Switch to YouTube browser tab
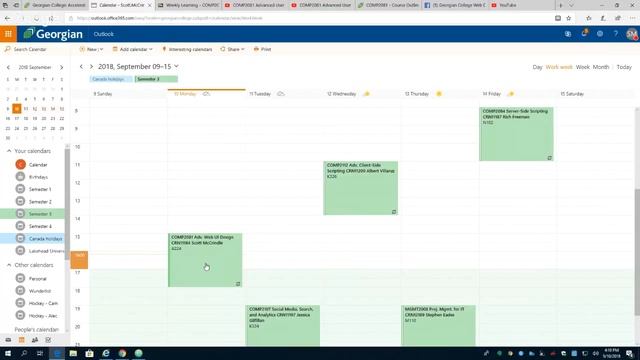The height and width of the screenshot is (360, 640). 520,5
